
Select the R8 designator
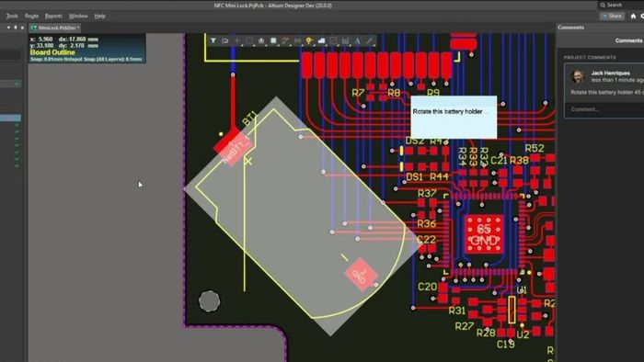tap(394, 93)
